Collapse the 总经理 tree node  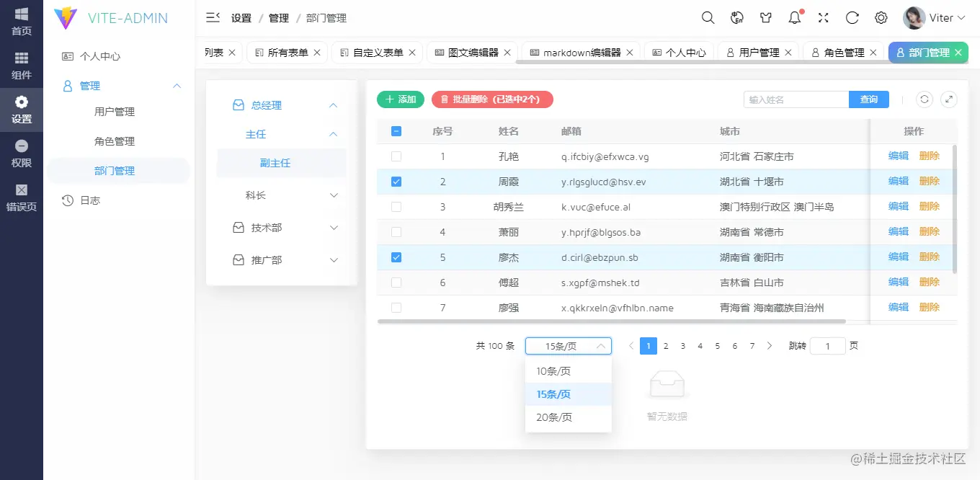(333, 105)
